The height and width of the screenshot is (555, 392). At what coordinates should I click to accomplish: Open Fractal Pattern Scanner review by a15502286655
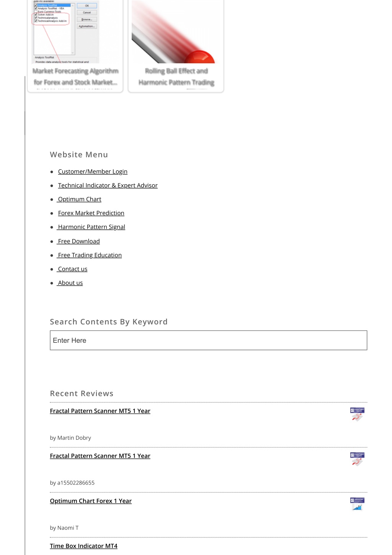(100, 456)
